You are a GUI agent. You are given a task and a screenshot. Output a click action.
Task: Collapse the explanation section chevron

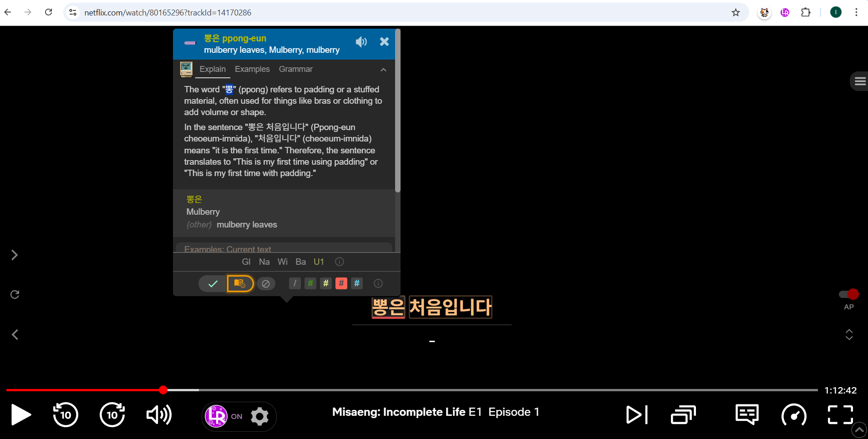click(x=383, y=70)
